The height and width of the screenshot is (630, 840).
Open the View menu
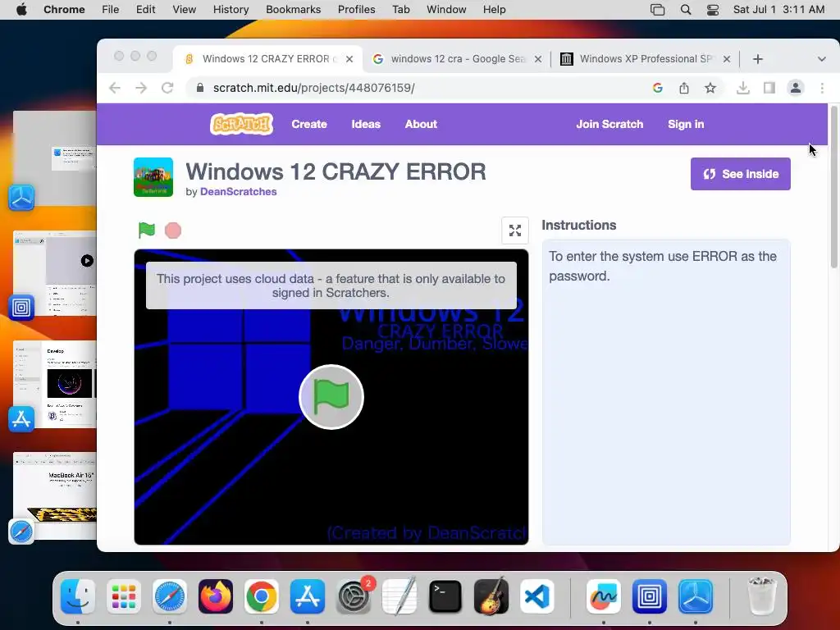pyautogui.click(x=185, y=10)
